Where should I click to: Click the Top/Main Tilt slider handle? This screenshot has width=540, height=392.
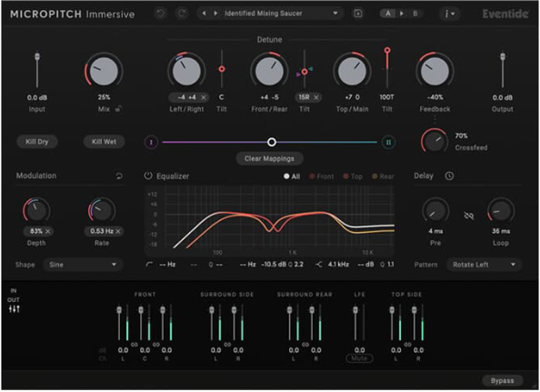[387, 50]
